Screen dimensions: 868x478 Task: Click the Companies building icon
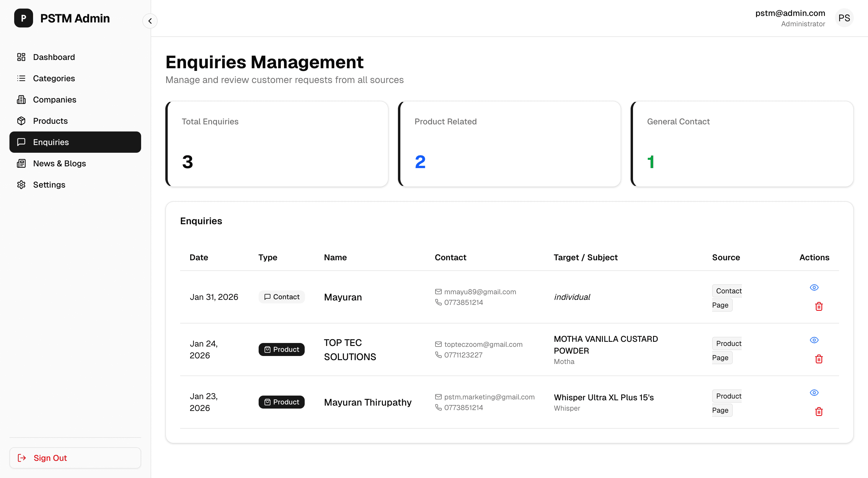21,100
